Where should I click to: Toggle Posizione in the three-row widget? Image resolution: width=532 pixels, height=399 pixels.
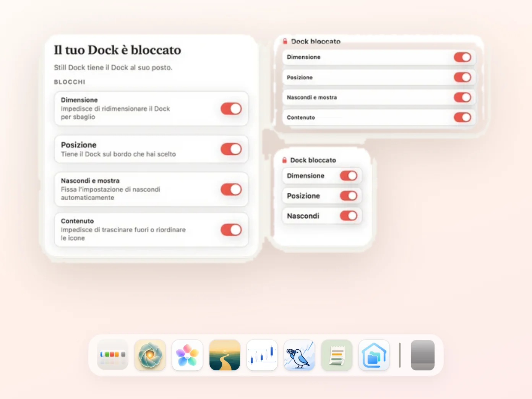click(x=349, y=196)
